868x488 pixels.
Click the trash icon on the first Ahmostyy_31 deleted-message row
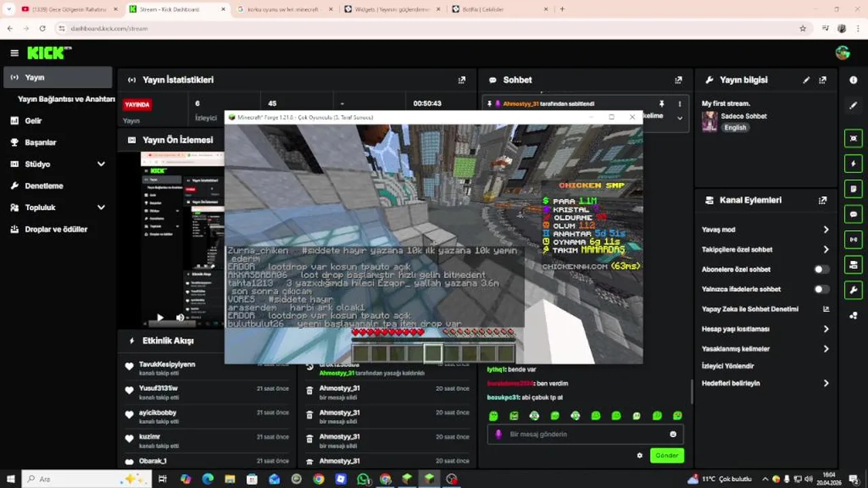point(310,390)
